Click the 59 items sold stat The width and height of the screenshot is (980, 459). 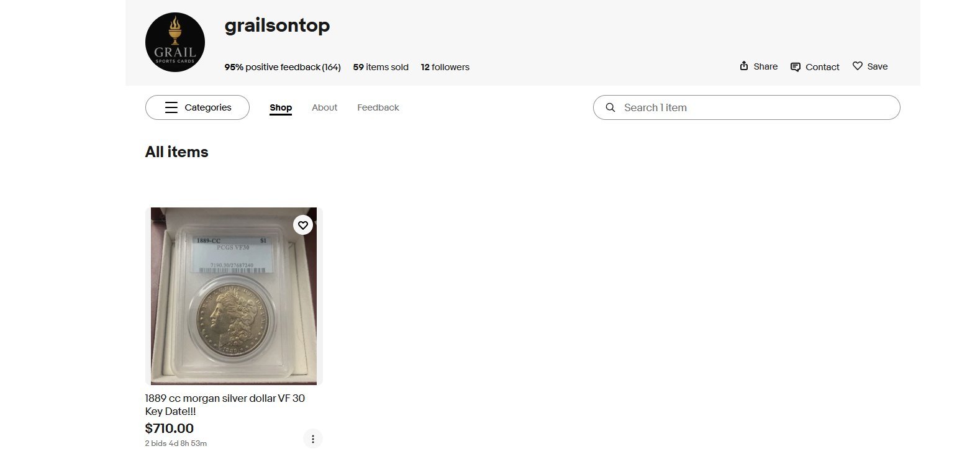[381, 67]
